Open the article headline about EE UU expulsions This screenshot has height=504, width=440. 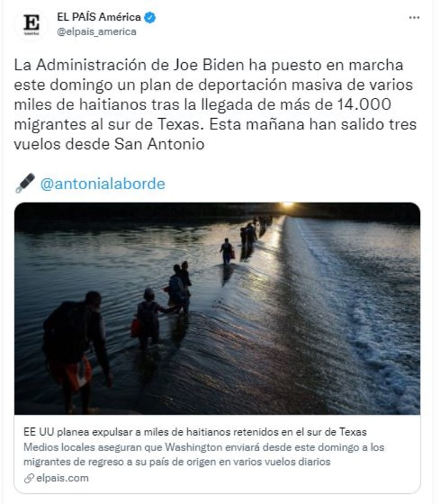(195, 432)
